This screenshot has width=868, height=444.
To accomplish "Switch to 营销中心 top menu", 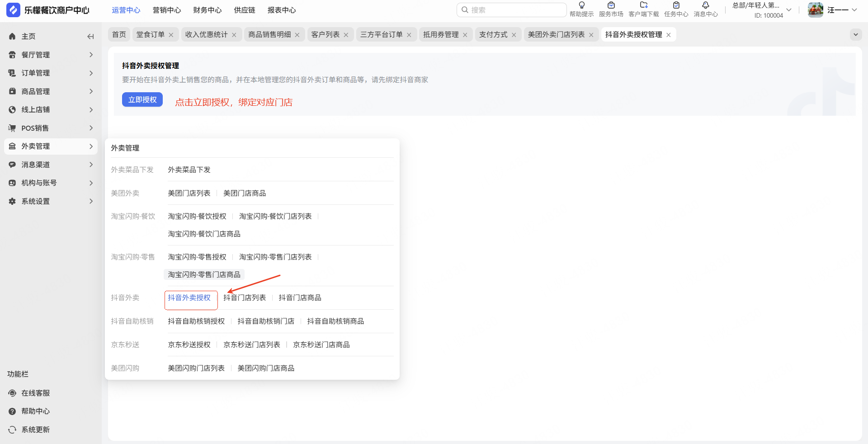I will coord(167,10).
